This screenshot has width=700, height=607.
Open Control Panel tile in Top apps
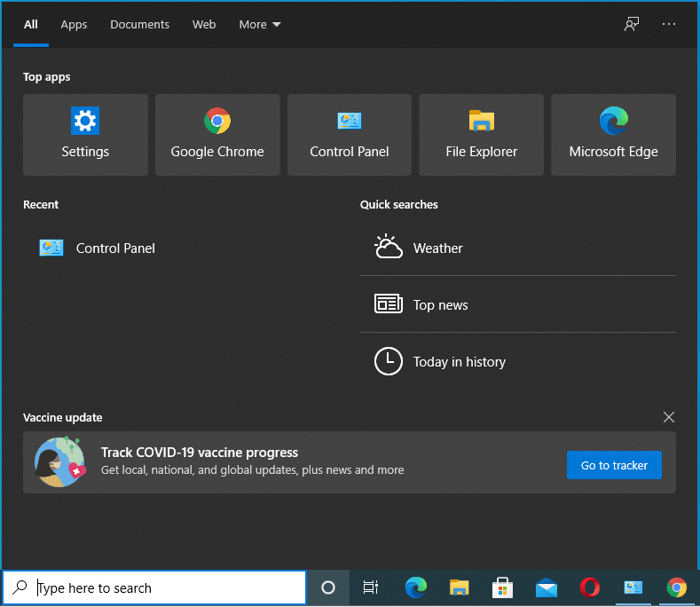tap(350, 135)
